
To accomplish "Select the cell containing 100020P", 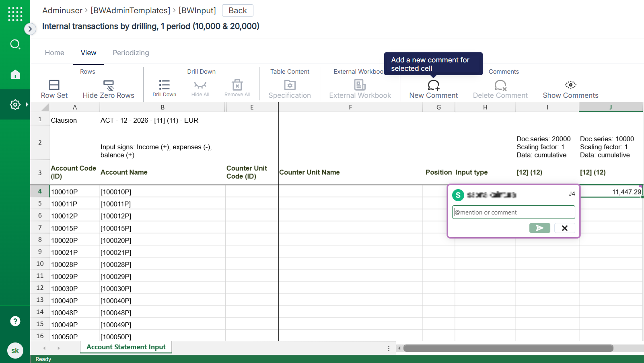I will coord(75,240).
